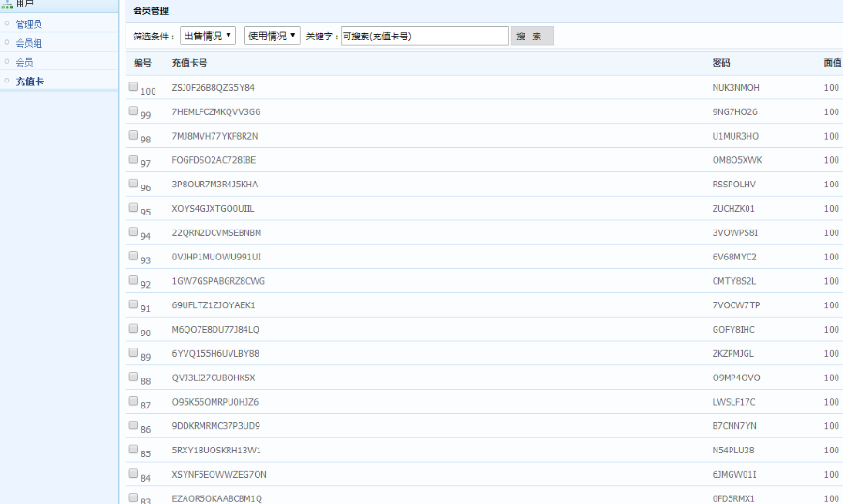
Task: Tick the checkbox for row 89
Action: point(133,353)
